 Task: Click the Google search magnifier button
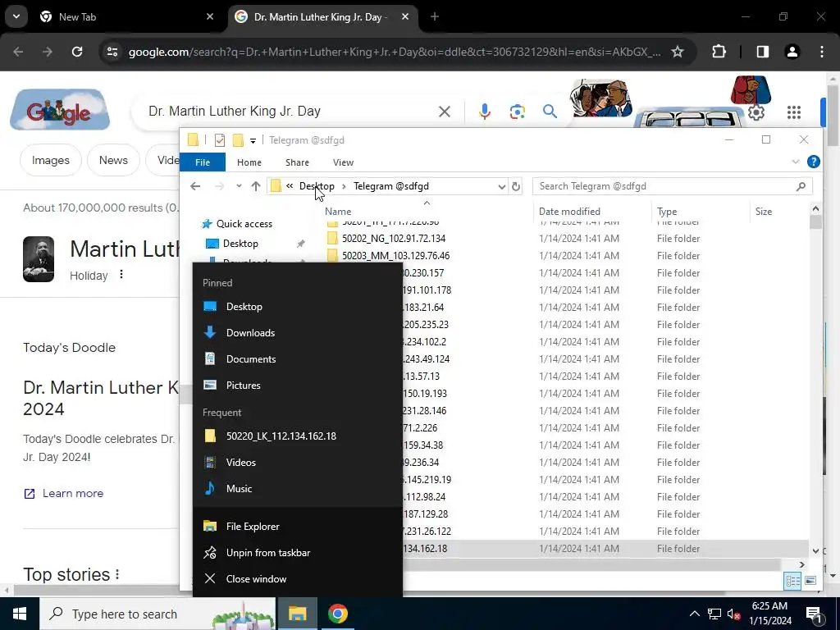(550, 112)
